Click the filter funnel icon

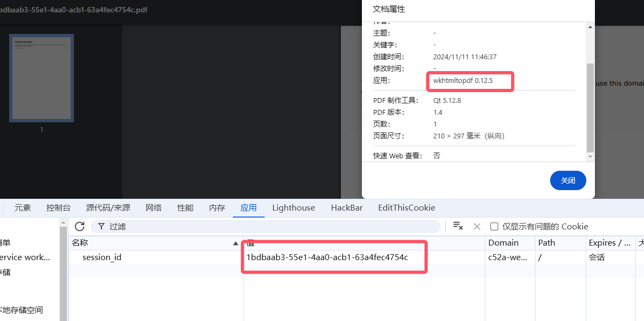coord(101,227)
